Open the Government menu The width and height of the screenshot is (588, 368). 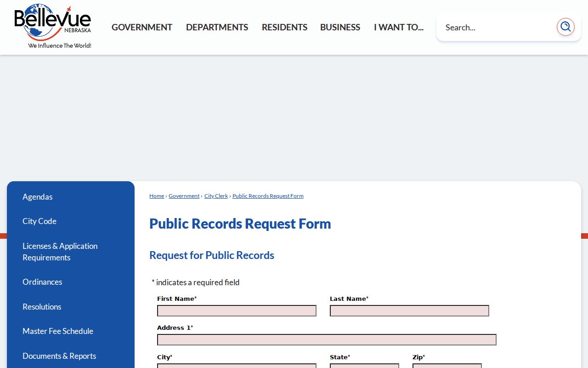click(x=142, y=27)
